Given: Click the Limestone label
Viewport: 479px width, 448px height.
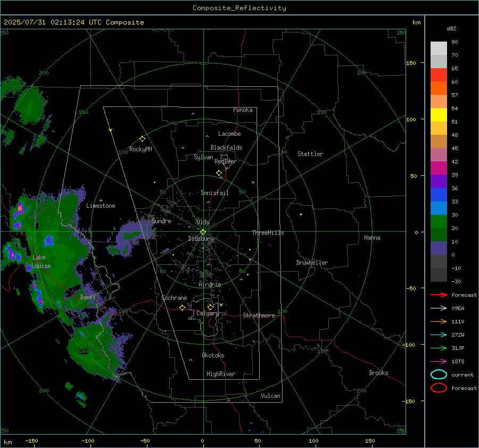Looking at the screenshot, I should [x=101, y=206].
